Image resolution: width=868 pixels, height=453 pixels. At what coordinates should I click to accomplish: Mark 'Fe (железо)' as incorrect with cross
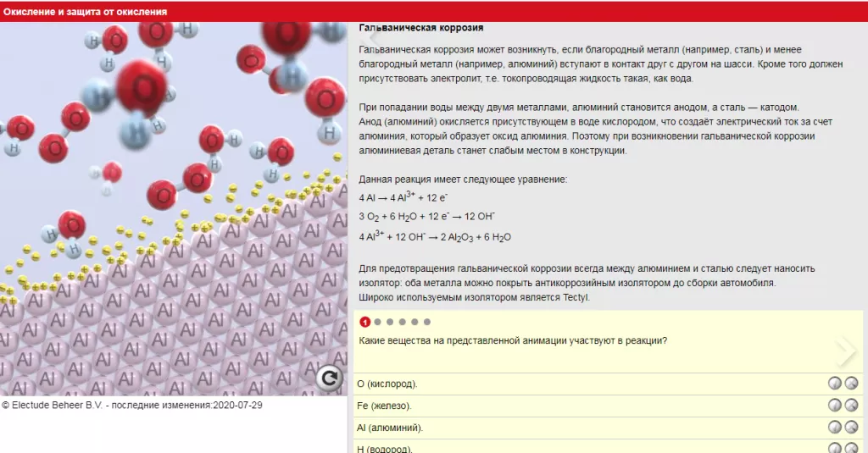click(x=851, y=406)
